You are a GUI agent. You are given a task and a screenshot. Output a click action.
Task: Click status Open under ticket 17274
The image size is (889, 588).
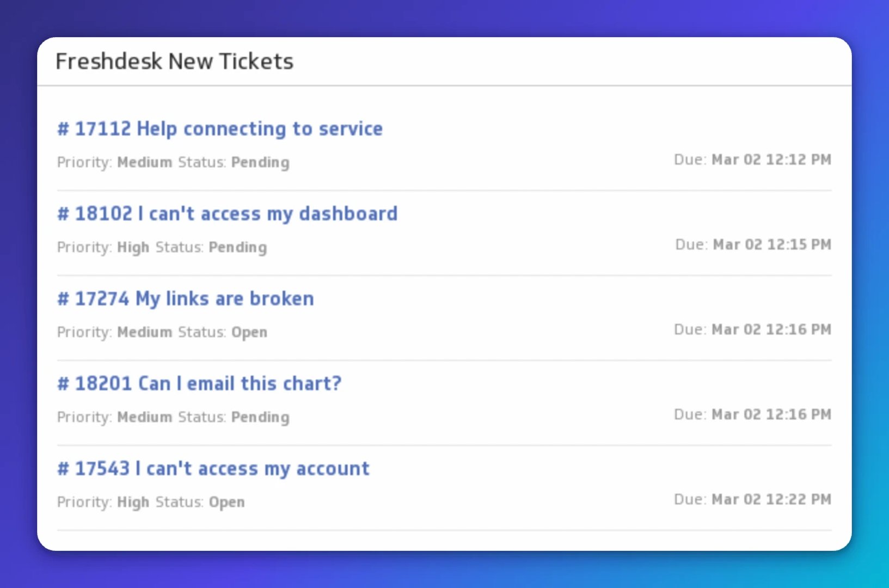pyautogui.click(x=249, y=333)
